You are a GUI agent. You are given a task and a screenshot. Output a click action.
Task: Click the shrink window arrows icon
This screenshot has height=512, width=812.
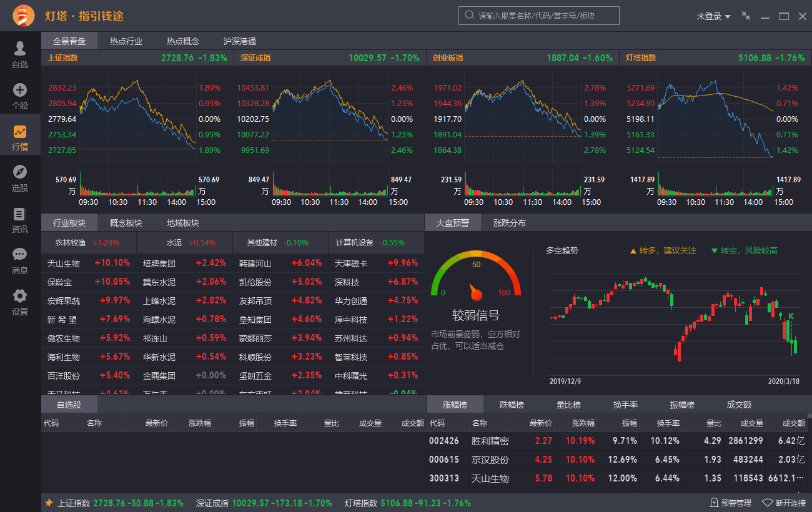coord(746,16)
